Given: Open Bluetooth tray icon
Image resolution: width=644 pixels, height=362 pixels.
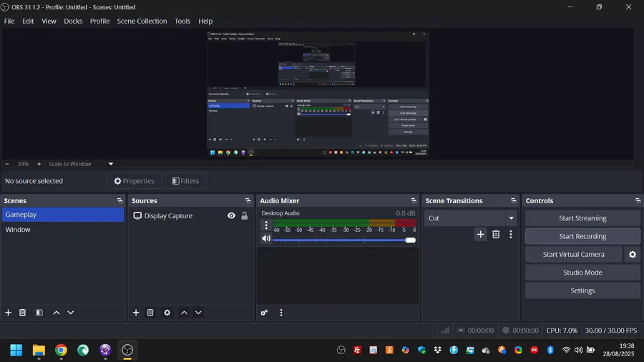Looking at the screenshot, I should (550, 350).
